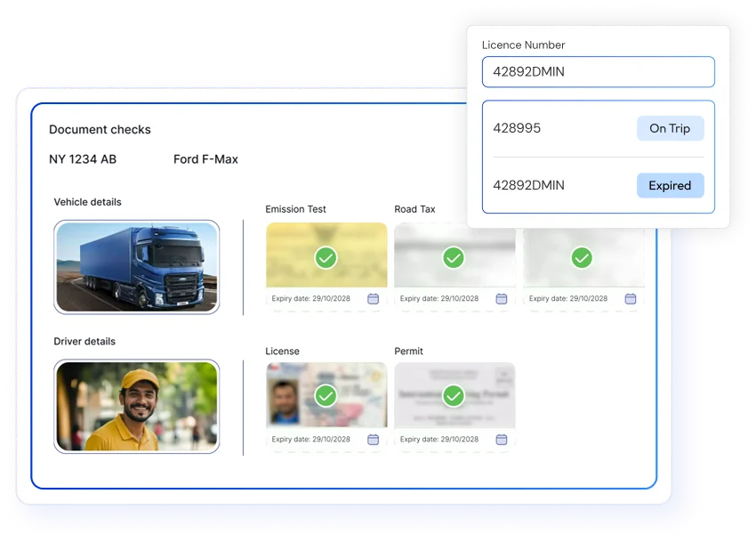
Task: Open the driver photo thumbnail
Action: point(137,406)
